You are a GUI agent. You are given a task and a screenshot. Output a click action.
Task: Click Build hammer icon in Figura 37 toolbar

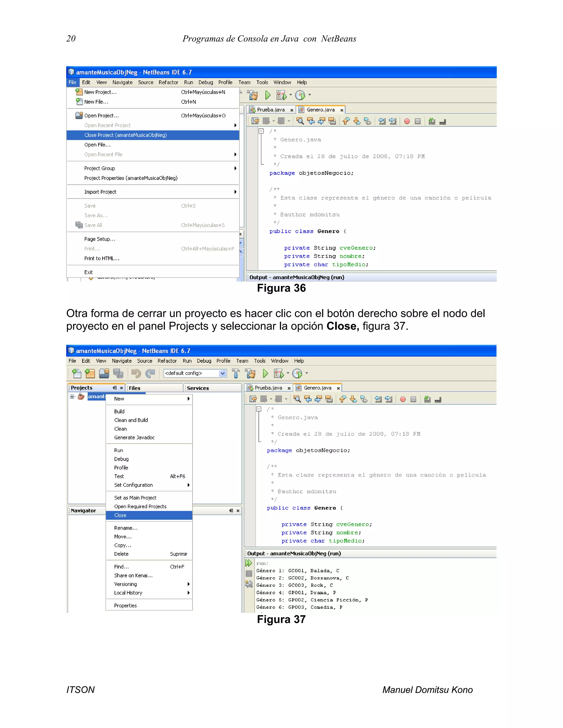pyautogui.click(x=236, y=373)
